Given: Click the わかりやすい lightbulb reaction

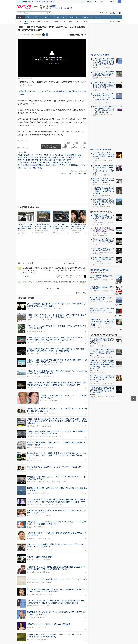Looking at the screenshot, I should (x=74, y=146).
